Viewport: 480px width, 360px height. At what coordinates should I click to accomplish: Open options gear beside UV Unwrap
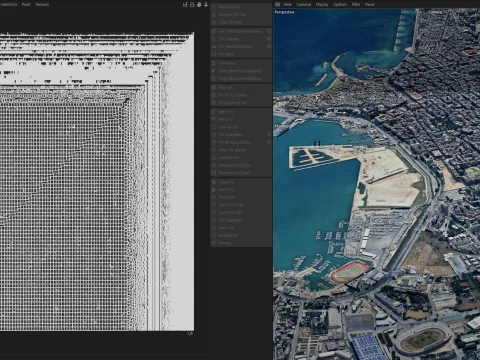[x=269, y=39]
